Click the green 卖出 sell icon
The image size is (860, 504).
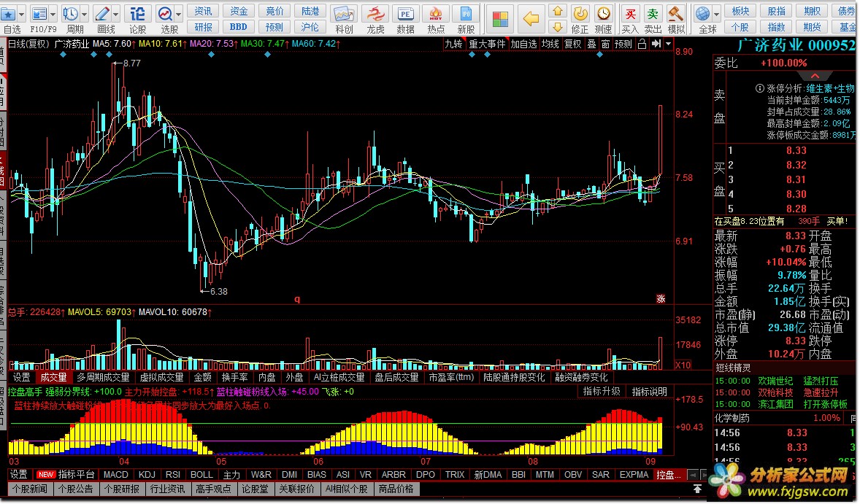pos(653,14)
